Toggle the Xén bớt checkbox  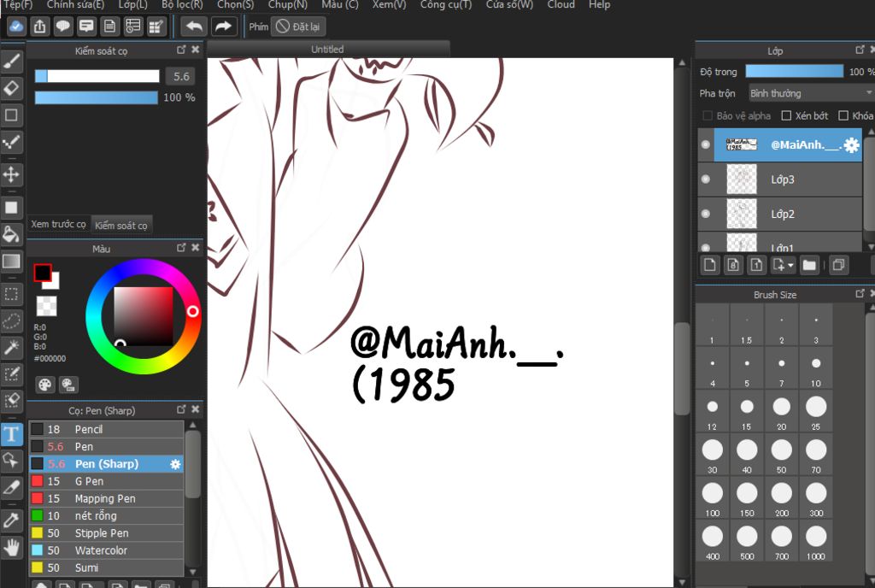tap(786, 115)
